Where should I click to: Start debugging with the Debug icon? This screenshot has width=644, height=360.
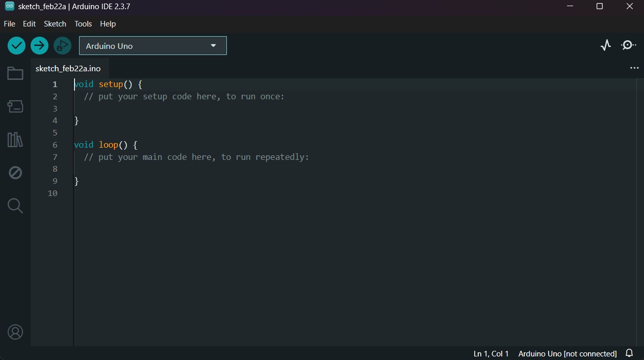62,45
